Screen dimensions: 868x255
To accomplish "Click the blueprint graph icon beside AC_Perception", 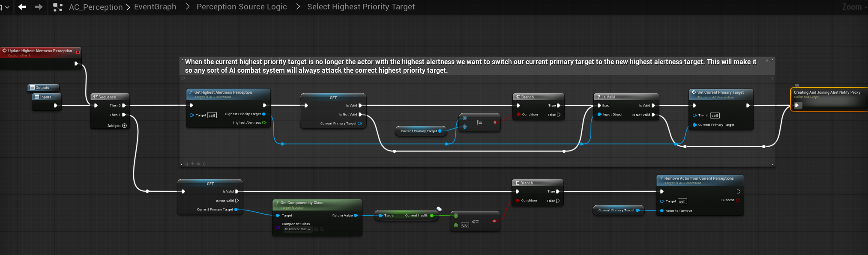I will (58, 7).
